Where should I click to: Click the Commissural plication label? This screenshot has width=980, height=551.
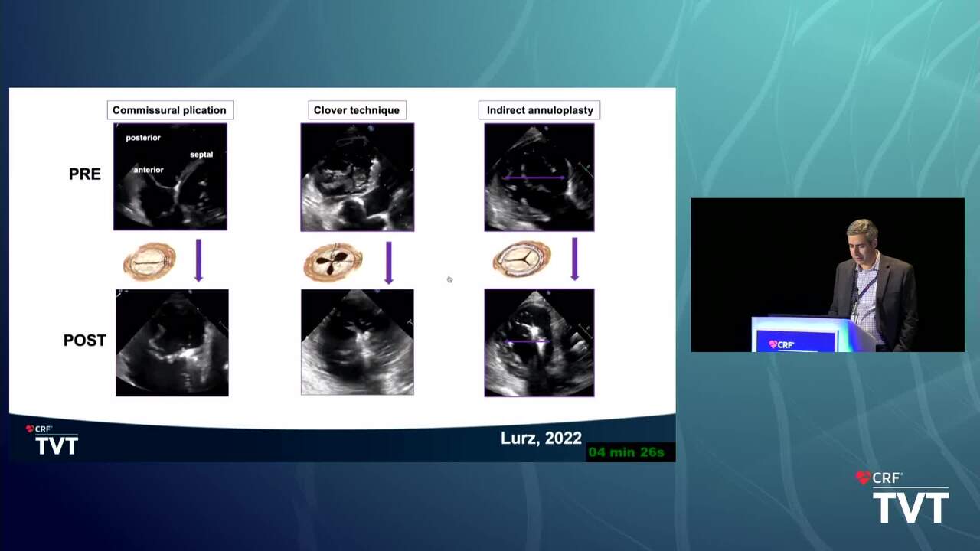point(170,110)
